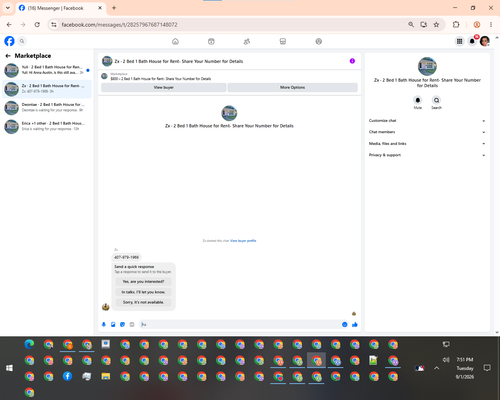The image size is (500, 400).
Task: Click the browser reload button
Action: click(37, 25)
